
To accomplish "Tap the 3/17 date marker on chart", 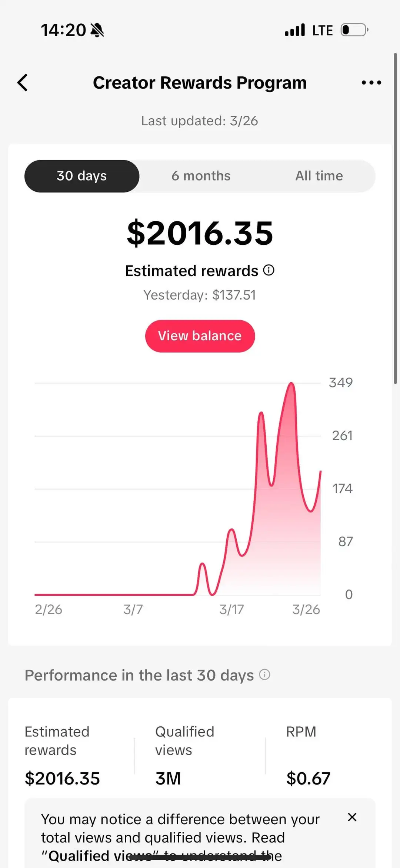I will click(231, 610).
